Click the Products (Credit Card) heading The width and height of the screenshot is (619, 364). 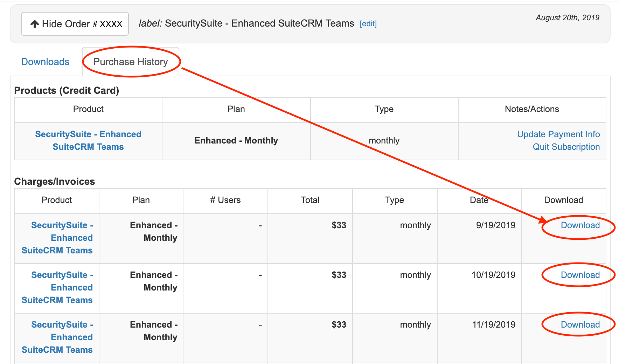coord(67,90)
